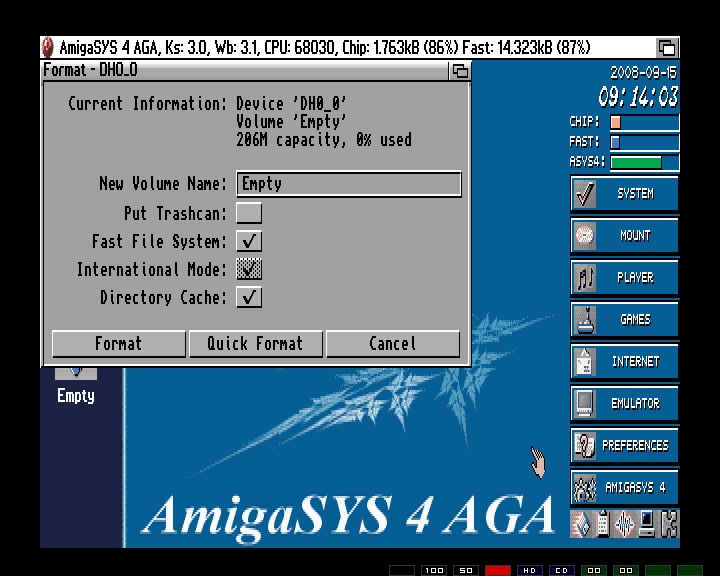The height and width of the screenshot is (576, 720).
Task: Click the "International Mode:" label
Action: [152, 270]
